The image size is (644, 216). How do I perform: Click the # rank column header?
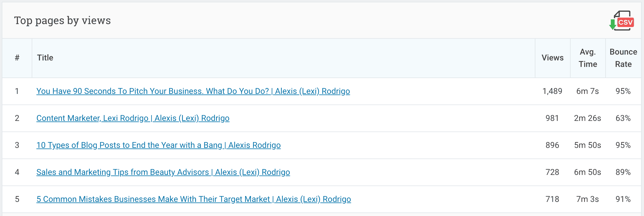tap(17, 58)
